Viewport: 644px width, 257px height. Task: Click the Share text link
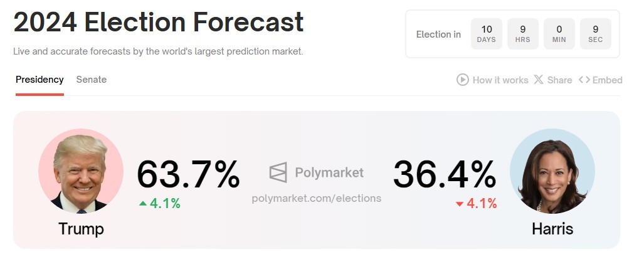559,80
